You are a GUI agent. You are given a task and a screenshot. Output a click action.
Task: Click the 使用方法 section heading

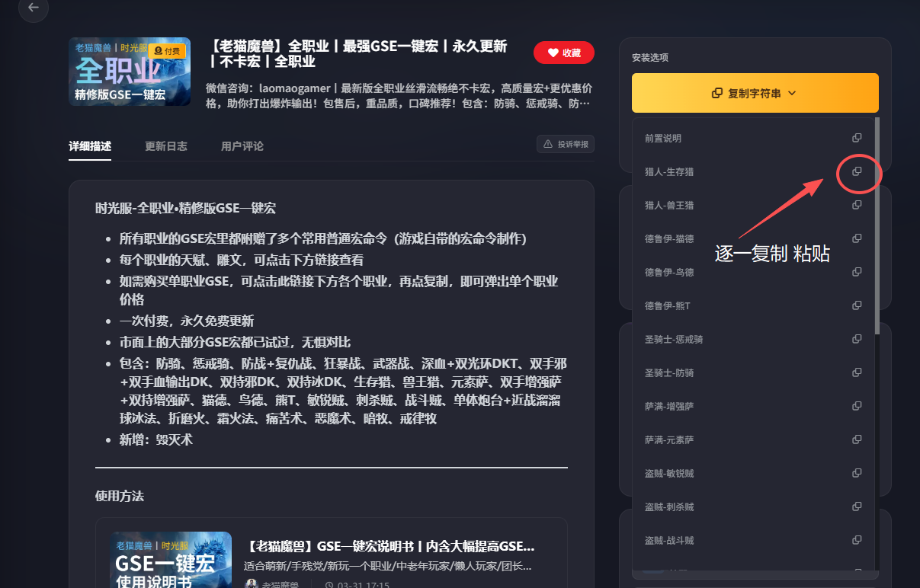[x=120, y=496]
